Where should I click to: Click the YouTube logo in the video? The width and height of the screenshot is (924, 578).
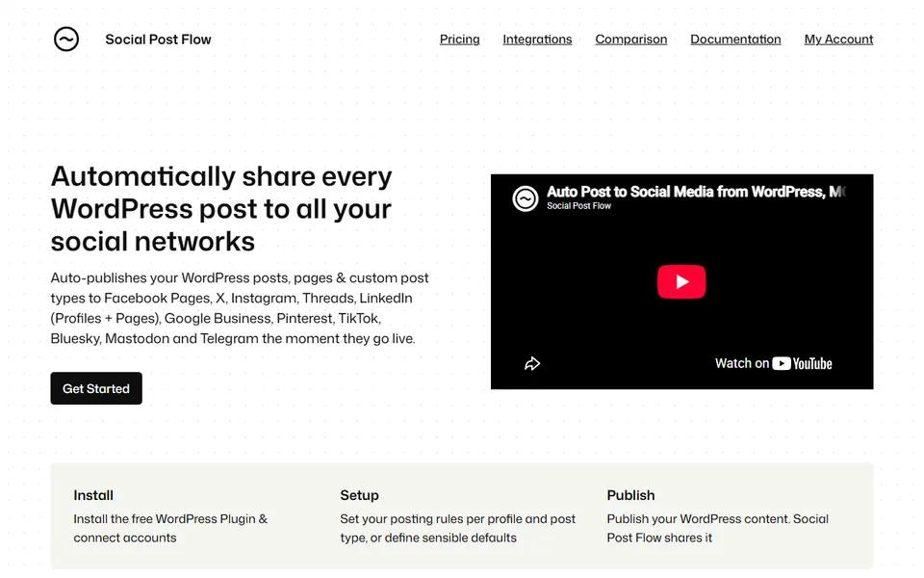click(x=802, y=363)
